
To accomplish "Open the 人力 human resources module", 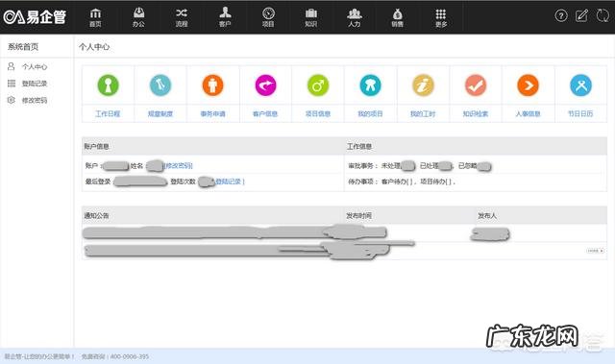I will pyautogui.click(x=355, y=17).
